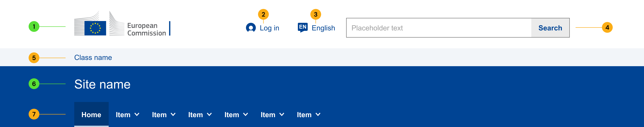Click orange annotation marker number 5

[x=34, y=58]
